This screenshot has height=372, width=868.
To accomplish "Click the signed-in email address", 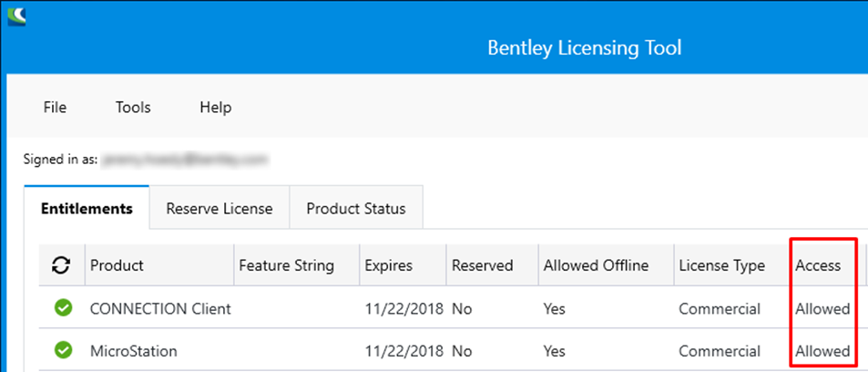I will pyautogui.click(x=185, y=159).
